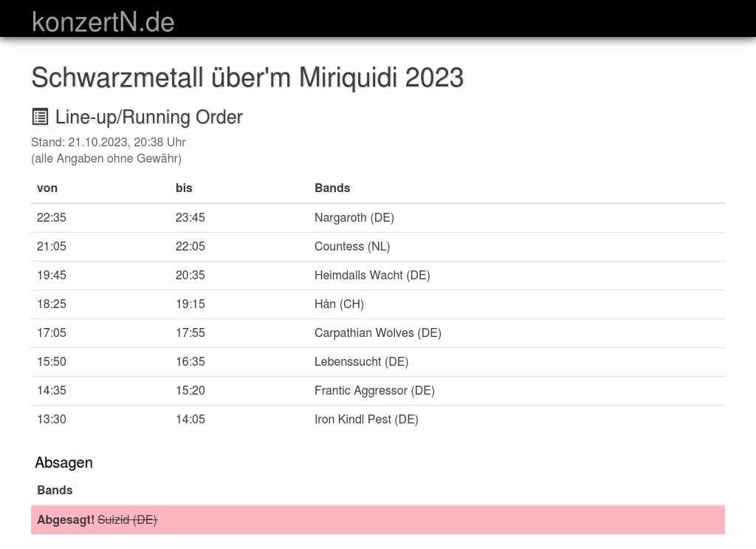This screenshot has width=756, height=549.
Task: Click the list icon beside Line-up/Running Order
Action: coord(40,117)
